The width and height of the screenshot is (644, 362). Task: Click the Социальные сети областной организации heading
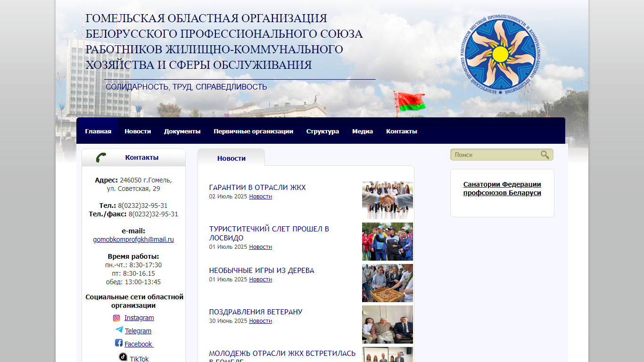point(134,301)
